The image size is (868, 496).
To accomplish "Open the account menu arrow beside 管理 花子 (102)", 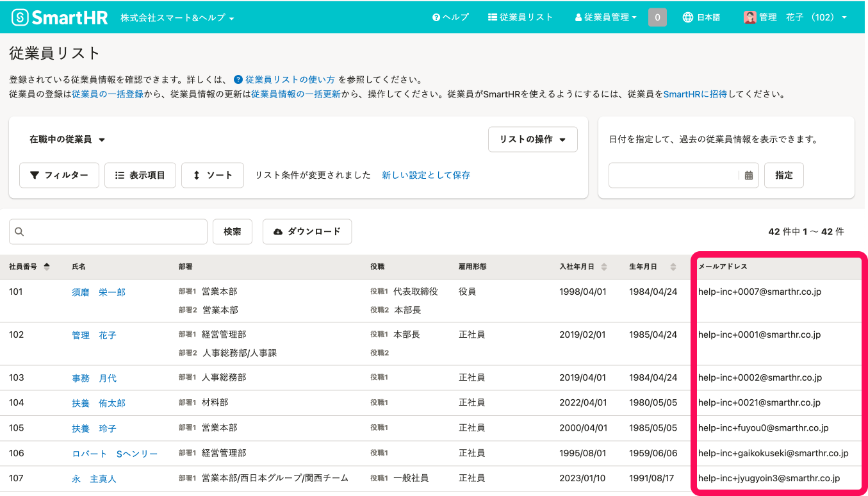I will tap(844, 17).
